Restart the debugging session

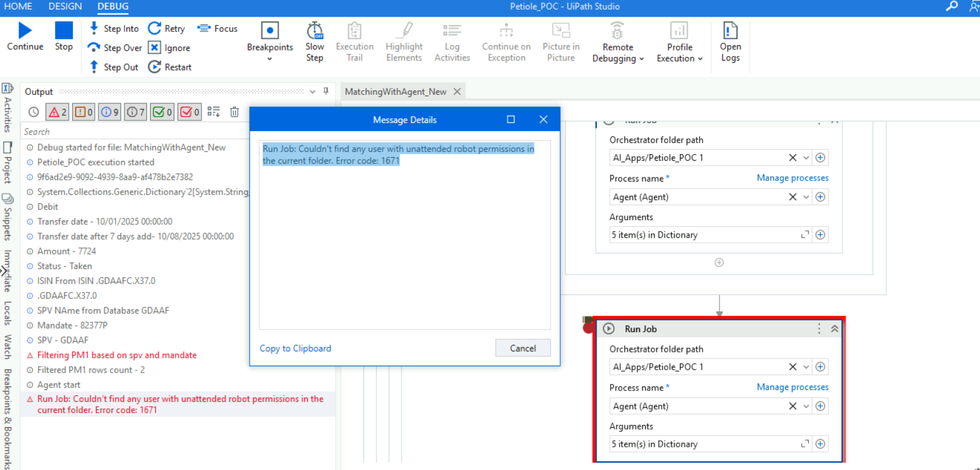pyautogui.click(x=170, y=67)
